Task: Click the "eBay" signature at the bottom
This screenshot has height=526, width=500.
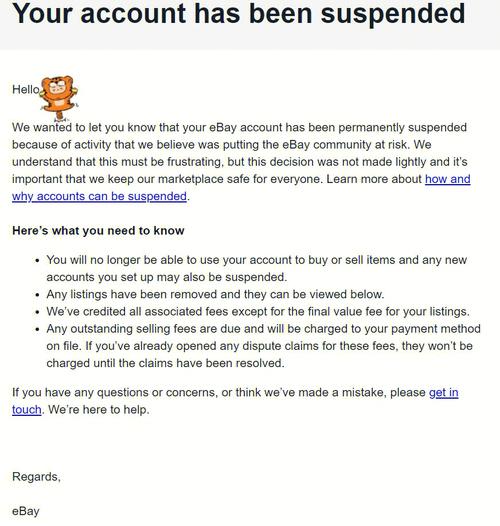Action: point(26,511)
